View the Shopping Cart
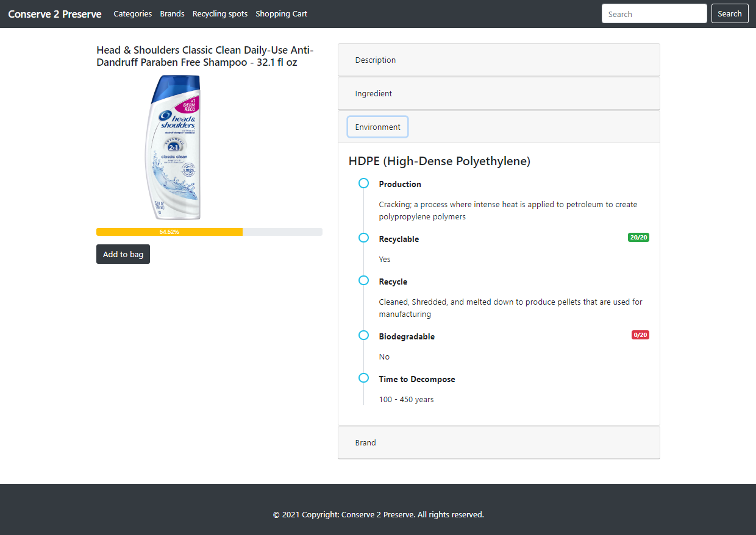The width and height of the screenshot is (756, 535). (x=281, y=13)
